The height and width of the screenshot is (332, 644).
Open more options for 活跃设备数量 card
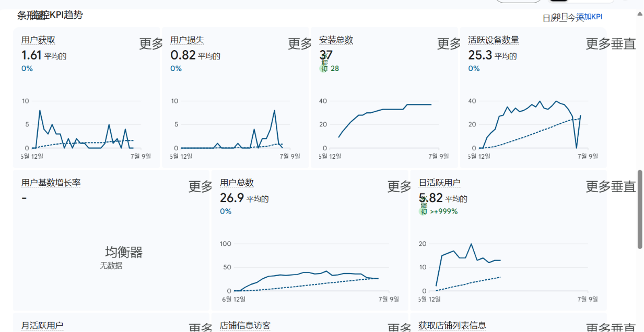click(611, 44)
